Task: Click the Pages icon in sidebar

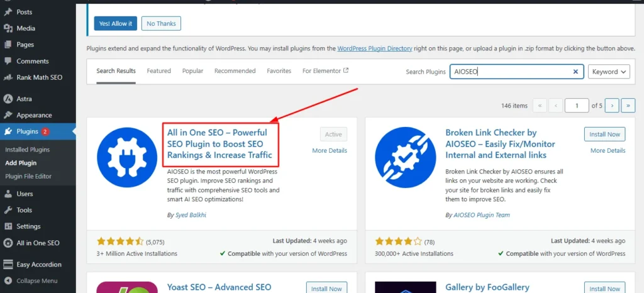Action: point(8,45)
